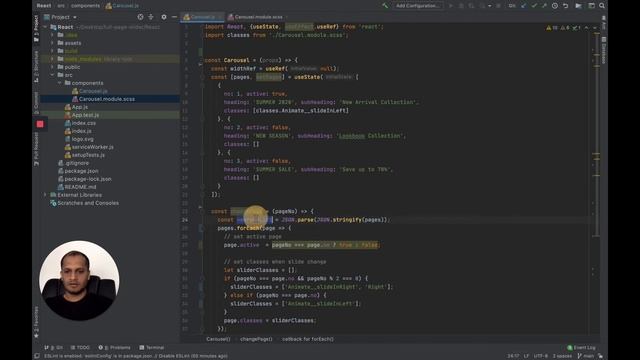
Task: Click the layout window icon beside search
Action: click(x=591, y=6)
